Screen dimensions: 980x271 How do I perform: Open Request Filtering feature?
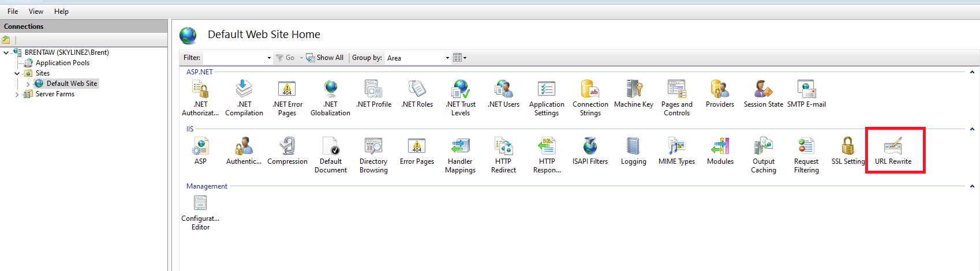pos(806,155)
